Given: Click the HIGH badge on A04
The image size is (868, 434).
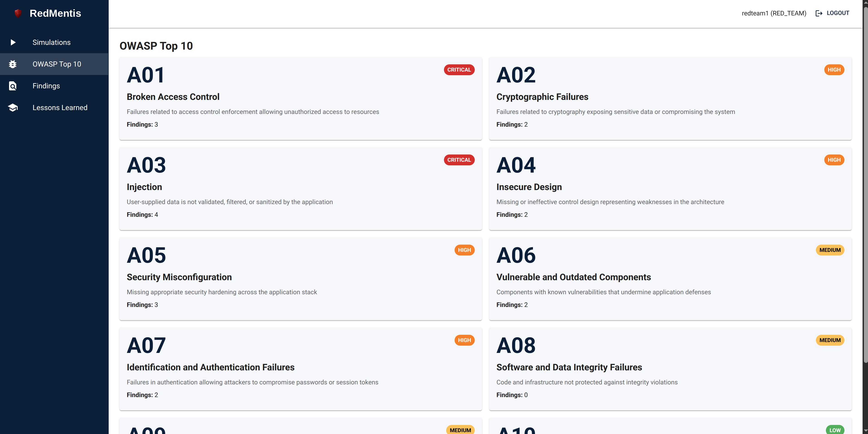Looking at the screenshot, I should coord(834,160).
